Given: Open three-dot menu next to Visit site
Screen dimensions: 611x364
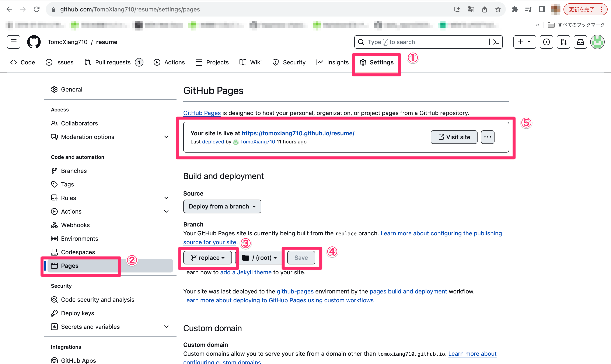Looking at the screenshot, I should point(488,137).
